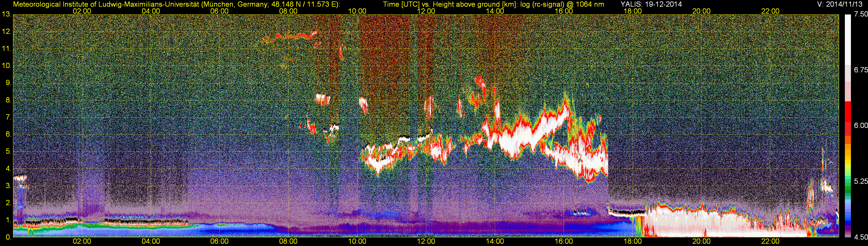The height and width of the screenshot is (246, 868).
Task: Click the 7.50 color scale value
Action: pos(860,14)
